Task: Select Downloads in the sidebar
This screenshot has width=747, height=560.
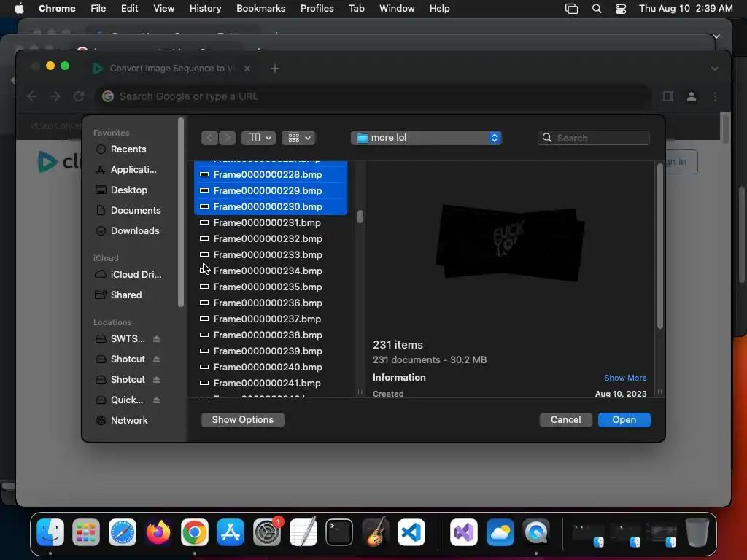Action: [135, 231]
